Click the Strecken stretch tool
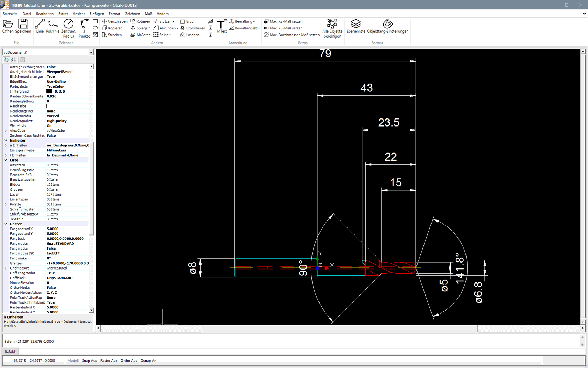 (x=112, y=35)
